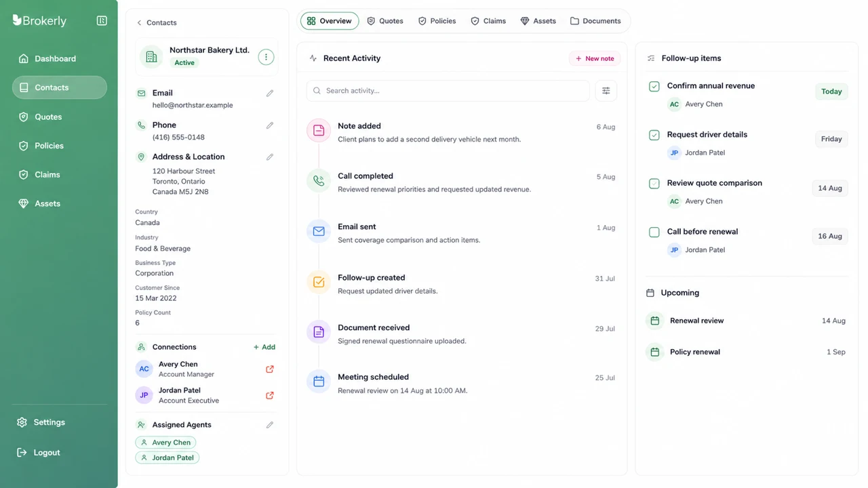Edit Assigned Agents pencil icon
The height and width of the screenshot is (488, 868).
pyautogui.click(x=270, y=425)
